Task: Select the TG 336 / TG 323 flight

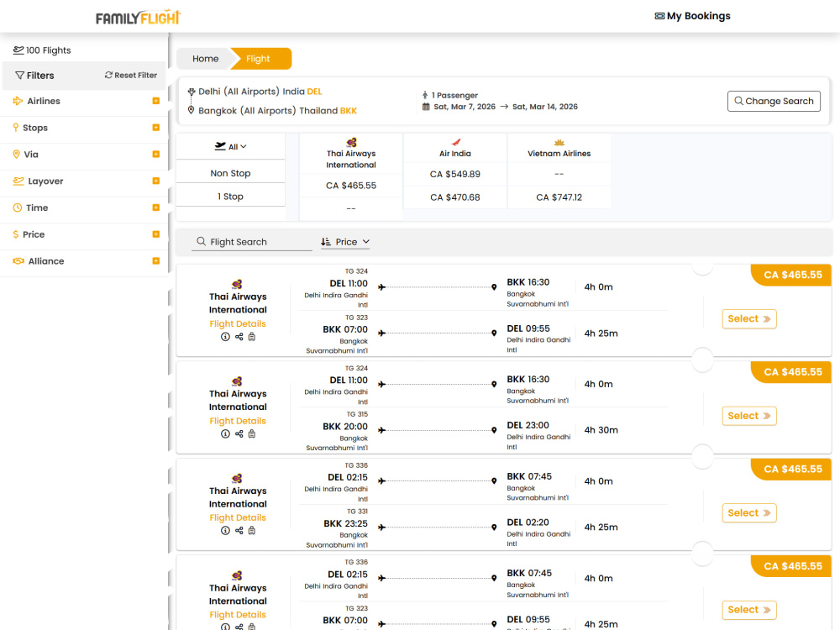Action: 749,610
